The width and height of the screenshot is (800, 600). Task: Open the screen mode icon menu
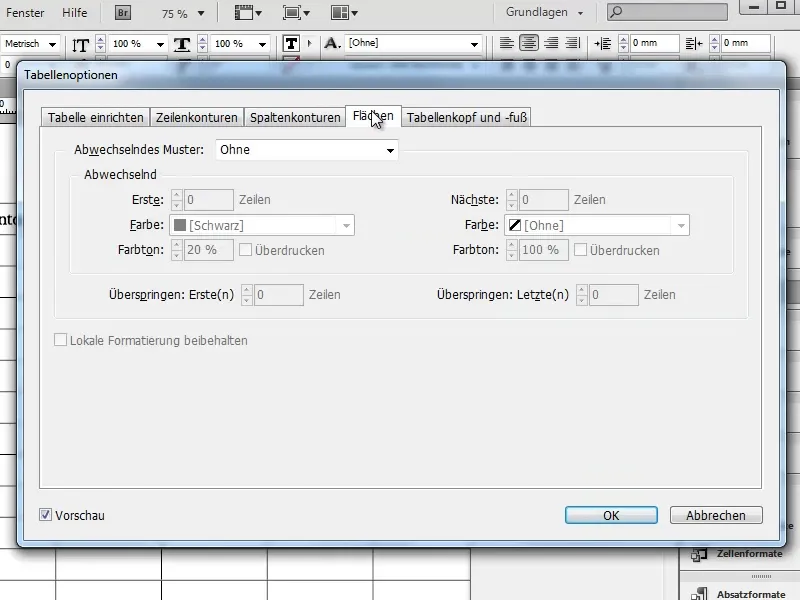click(x=296, y=13)
